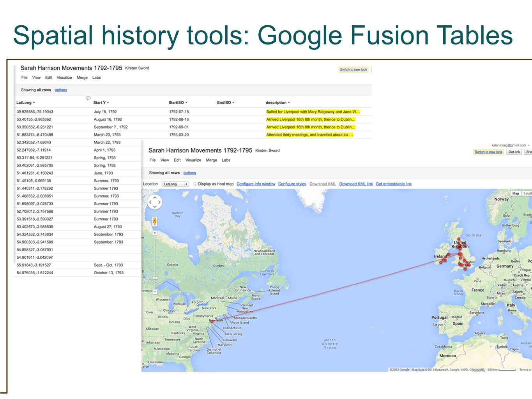Click the cell 54.976036,-1.612244

tap(35, 273)
